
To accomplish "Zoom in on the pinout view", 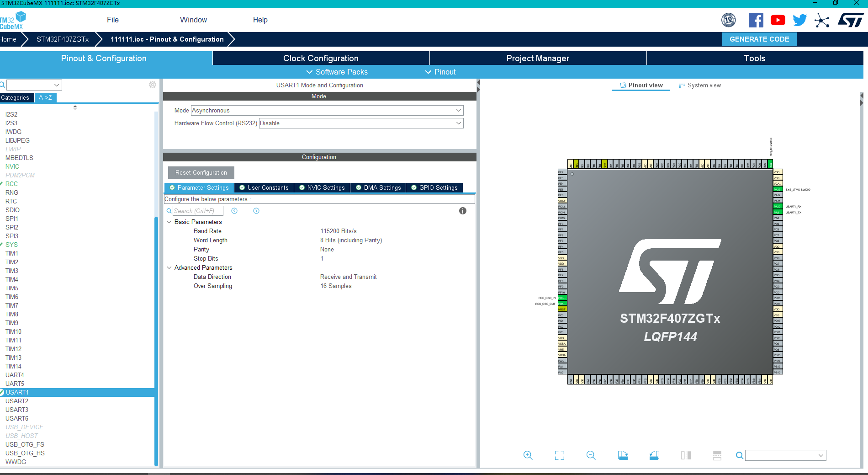I will click(528, 455).
